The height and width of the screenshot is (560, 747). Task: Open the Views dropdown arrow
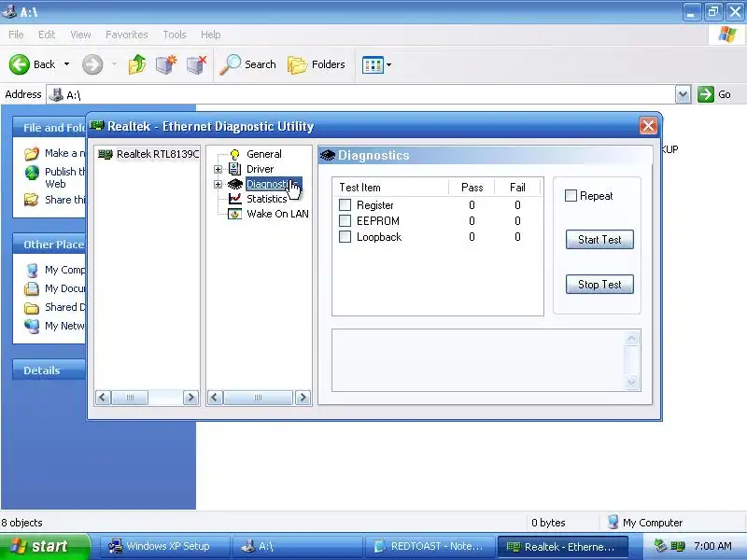point(388,64)
